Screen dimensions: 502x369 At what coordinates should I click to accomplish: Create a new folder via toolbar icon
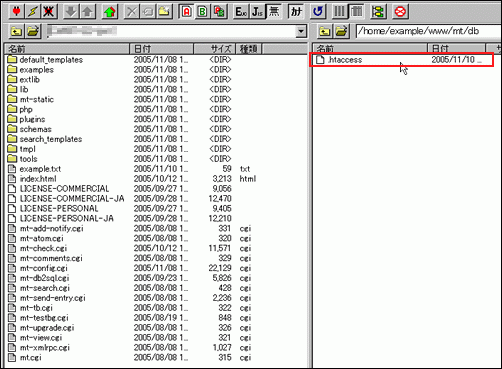(164, 12)
